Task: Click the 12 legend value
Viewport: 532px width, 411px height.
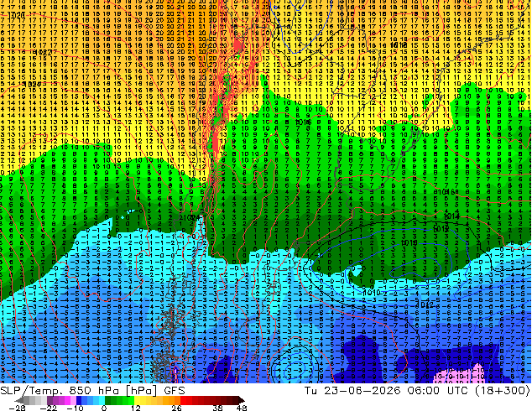Action: point(136,408)
